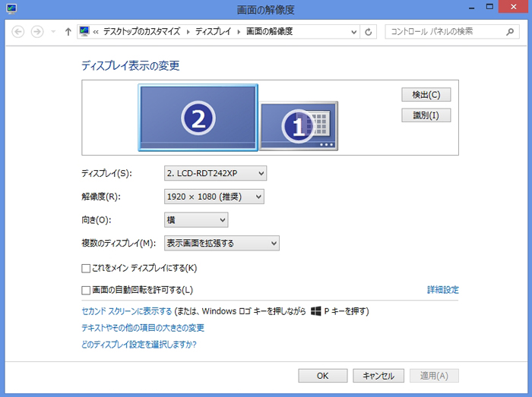Image resolution: width=532 pixels, height=397 pixels.
Task: Expand breadcrumb arrow after デスクトップのカスタマイズ
Action: [188, 32]
